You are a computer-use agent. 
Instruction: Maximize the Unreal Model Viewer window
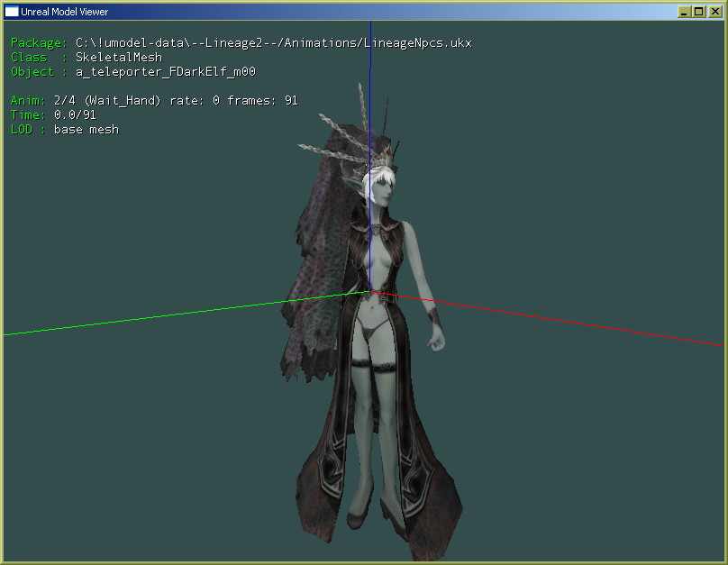coord(699,12)
